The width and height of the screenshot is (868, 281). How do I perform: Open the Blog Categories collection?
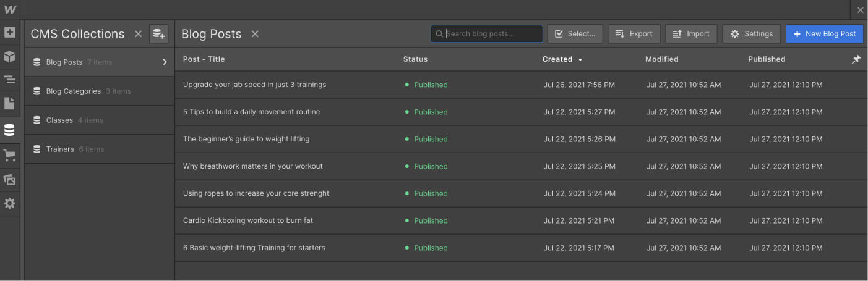click(73, 91)
